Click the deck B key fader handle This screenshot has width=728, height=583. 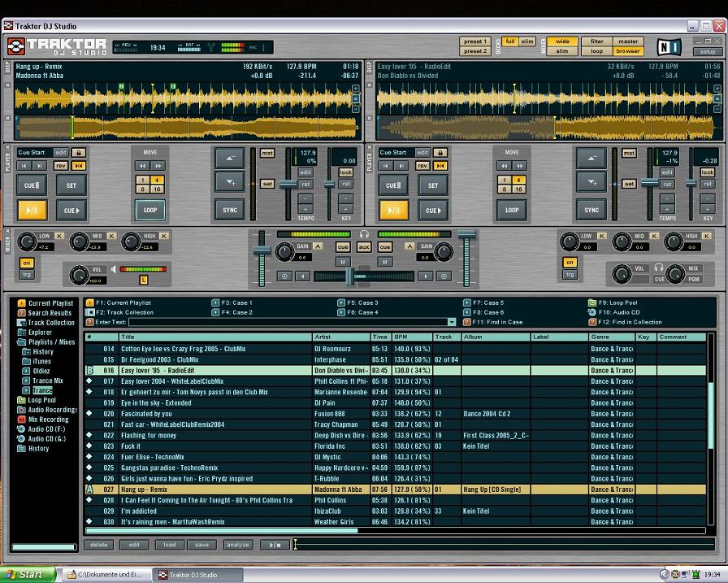click(x=691, y=184)
